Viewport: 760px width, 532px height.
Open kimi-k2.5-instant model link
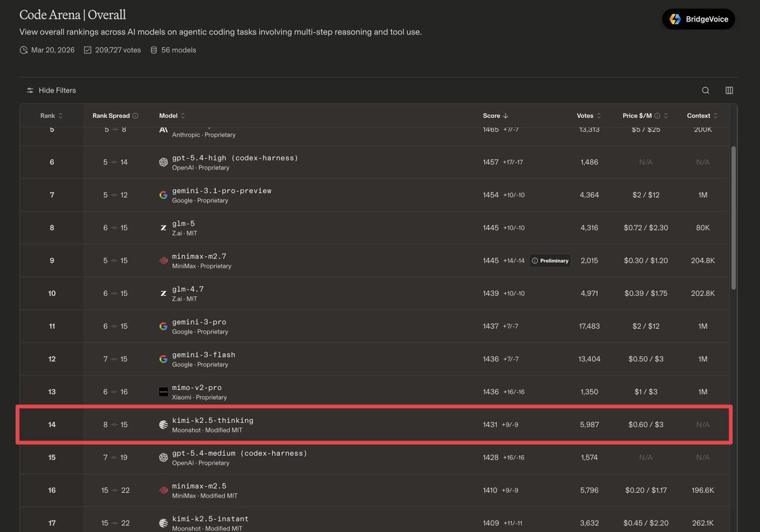tap(210, 519)
